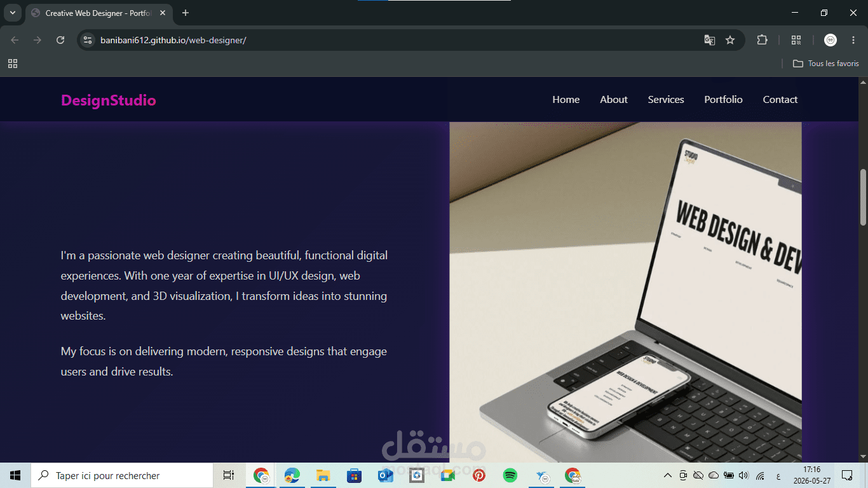This screenshot has width=868, height=488.
Task: Open the Tous les favoris bookmarks folder
Action: (826, 64)
